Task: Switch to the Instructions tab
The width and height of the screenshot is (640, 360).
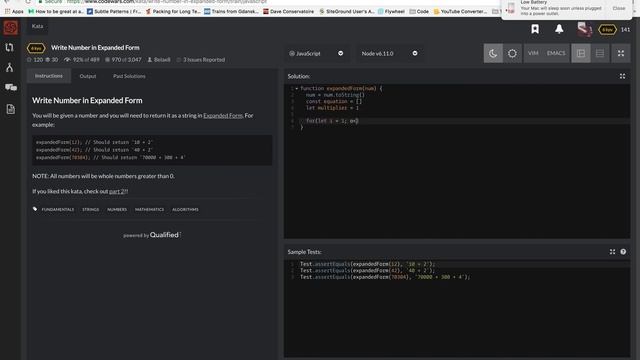Action: pyautogui.click(x=49, y=76)
